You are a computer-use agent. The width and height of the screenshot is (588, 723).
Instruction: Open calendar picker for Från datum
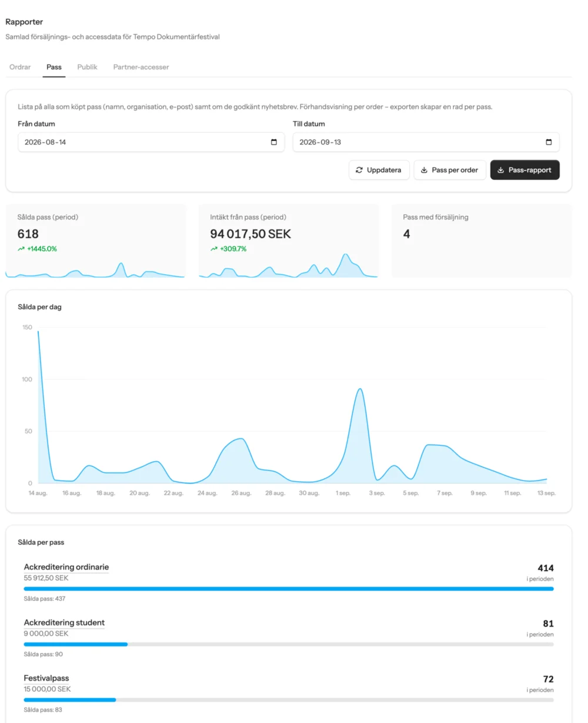point(273,142)
